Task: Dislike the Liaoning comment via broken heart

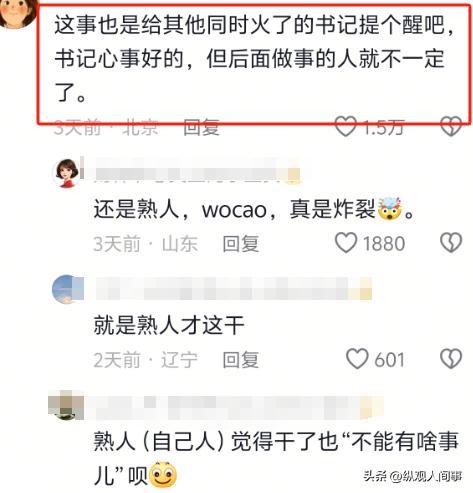Action: (x=451, y=359)
